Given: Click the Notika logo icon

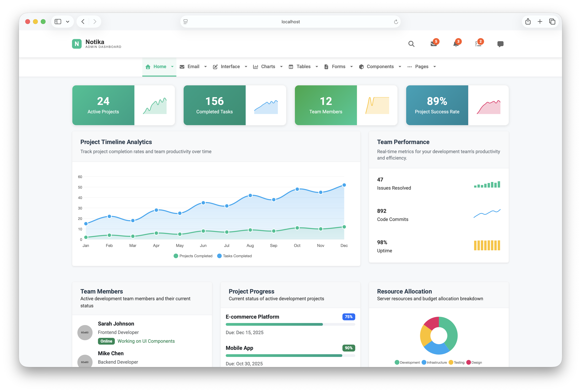Looking at the screenshot, I should pos(77,44).
